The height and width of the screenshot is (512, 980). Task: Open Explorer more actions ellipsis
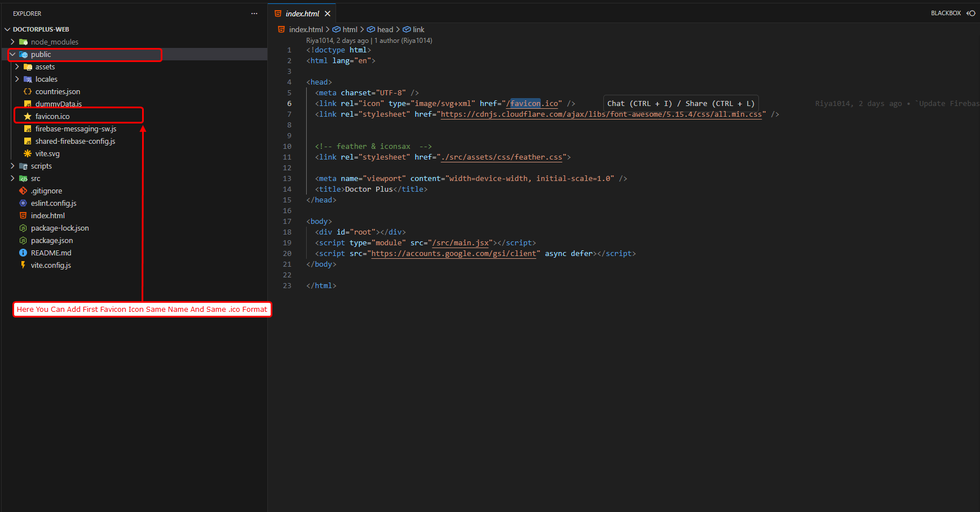pyautogui.click(x=254, y=14)
